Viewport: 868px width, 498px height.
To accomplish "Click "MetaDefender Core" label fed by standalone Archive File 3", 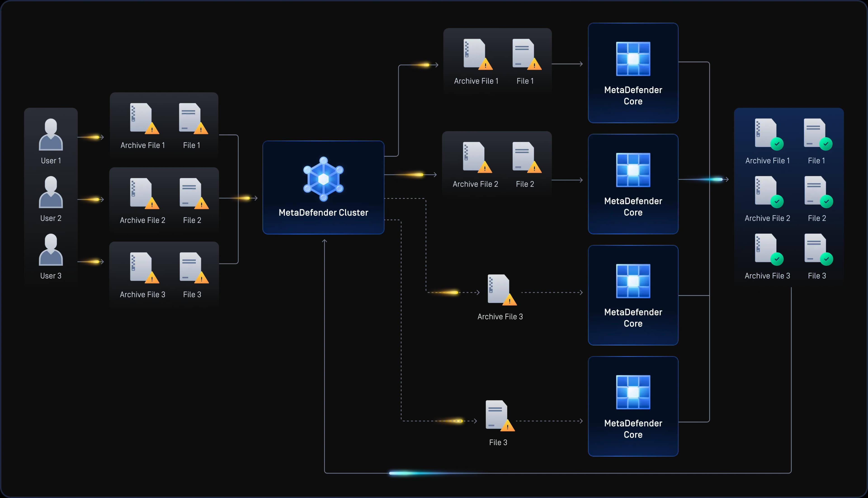I will point(633,318).
